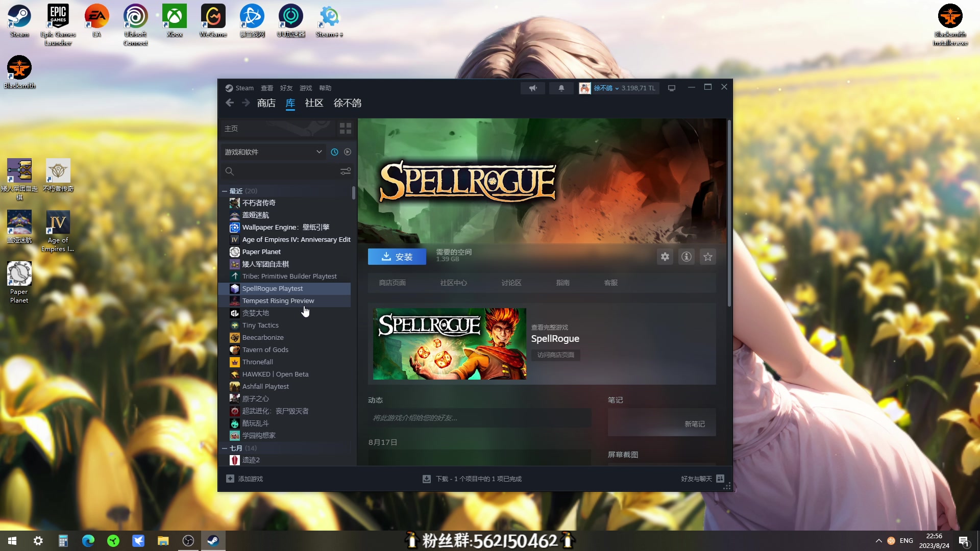Open the WeGame desktop shortcut
This screenshot has height=551, width=980.
point(213,20)
